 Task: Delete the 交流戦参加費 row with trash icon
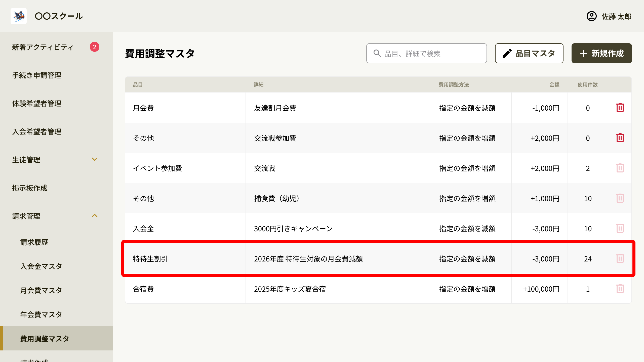[620, 138]
